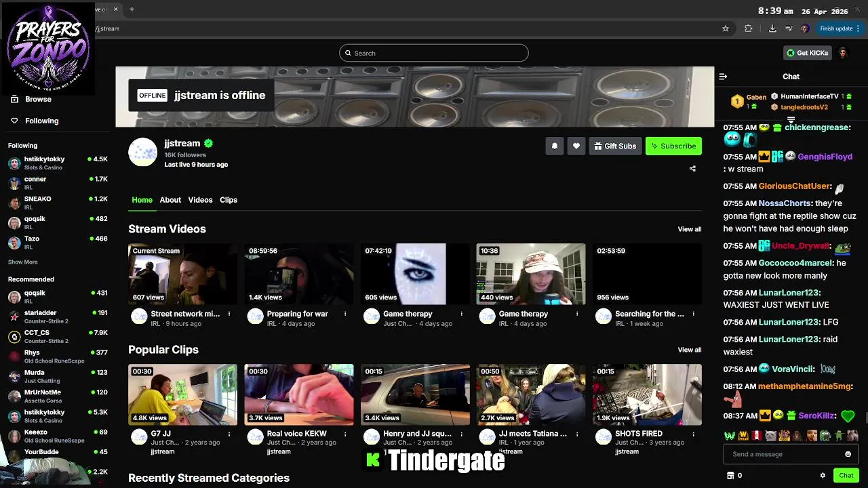Switch to the About tab
The width and height of the screenshot is (868, 488).
[170, 200]
